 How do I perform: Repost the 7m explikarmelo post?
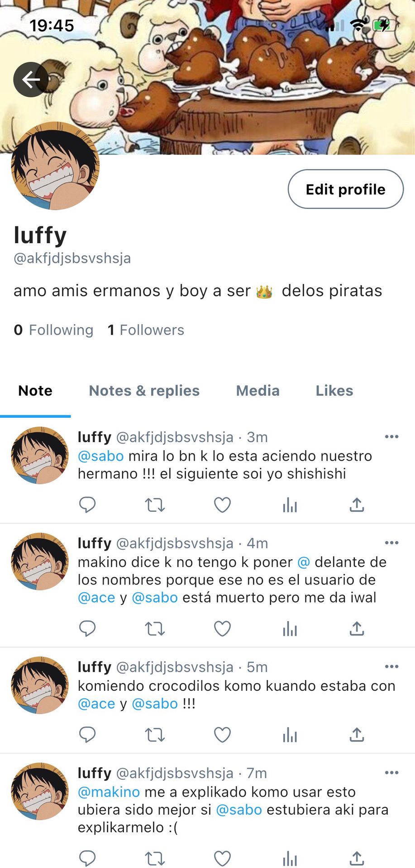pos(155,858)
